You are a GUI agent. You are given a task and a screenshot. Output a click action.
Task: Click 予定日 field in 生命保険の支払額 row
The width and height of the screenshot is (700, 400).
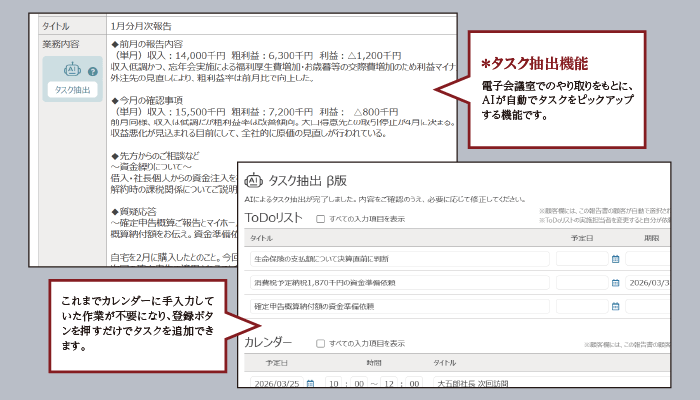[582, 259]
